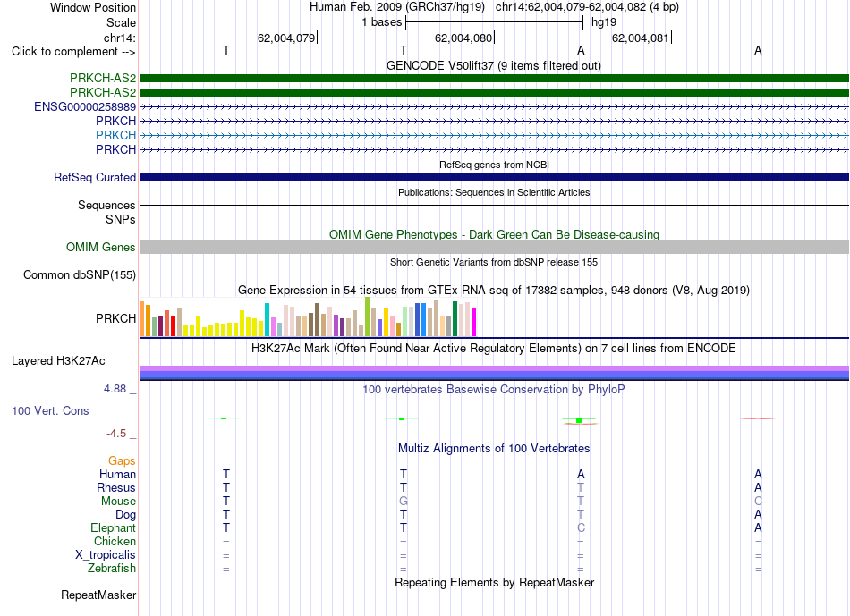Click the purple H3K27Ac signal band
The height and width of the screenshot is (616, 850).
click(x=494, y=369)
